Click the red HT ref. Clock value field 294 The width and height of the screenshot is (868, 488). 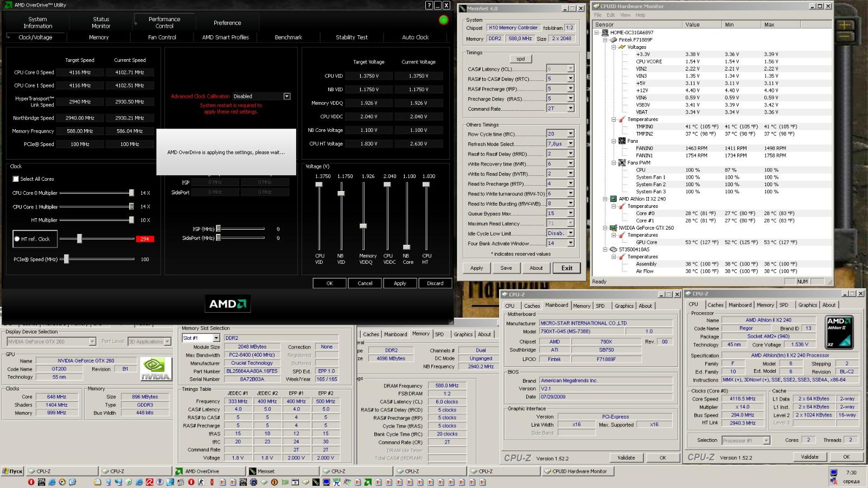[x=144, y=239]
